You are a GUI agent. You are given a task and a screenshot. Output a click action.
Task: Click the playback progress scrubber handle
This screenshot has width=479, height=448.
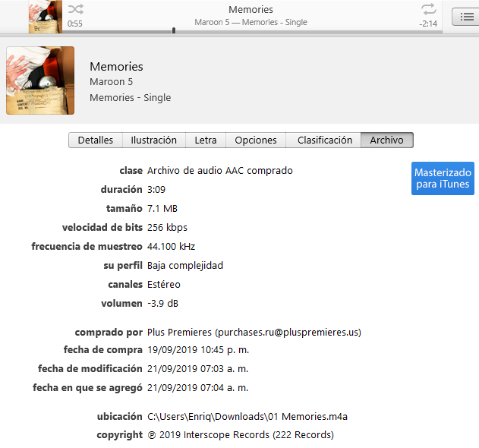[x=174, y=30]
